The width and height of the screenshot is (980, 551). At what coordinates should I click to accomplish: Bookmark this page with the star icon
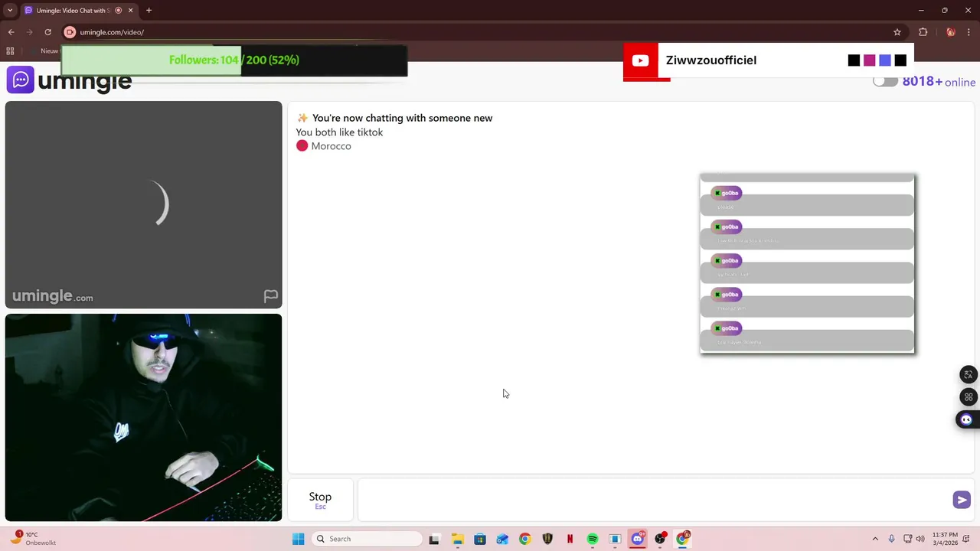tap(897, 32)
